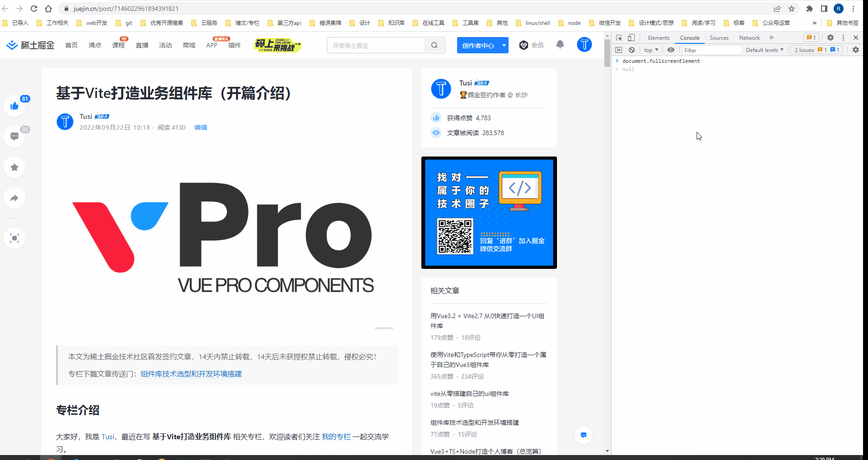
Task: Click the magnifier icon to search Juejin
Action: (x=434, y=45)
